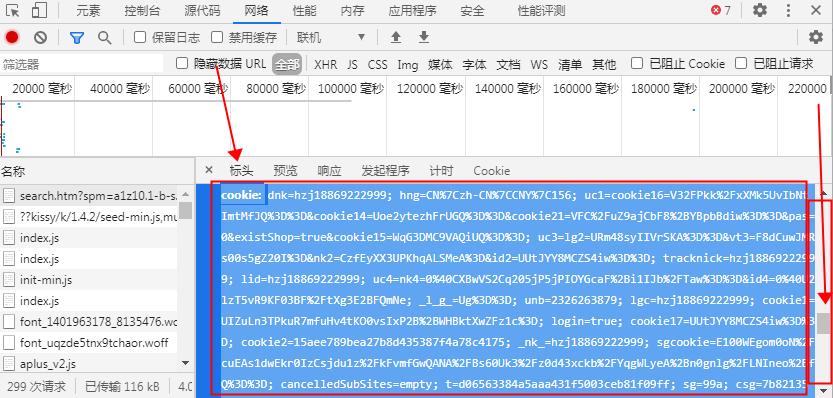Filter requests by 字体
Viewport: 833px width, 398px height.
474,65
